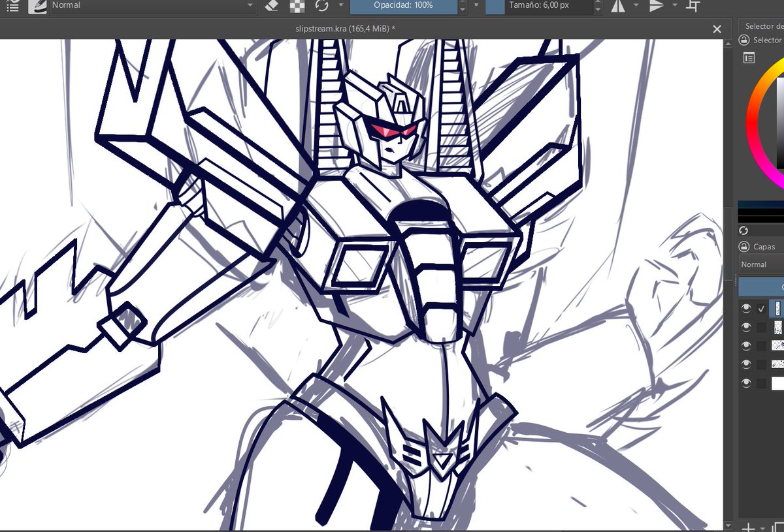Lock the Selector de color docker
Image resolution: width=784 pixels, height=532 pixels.
(743, 40)
